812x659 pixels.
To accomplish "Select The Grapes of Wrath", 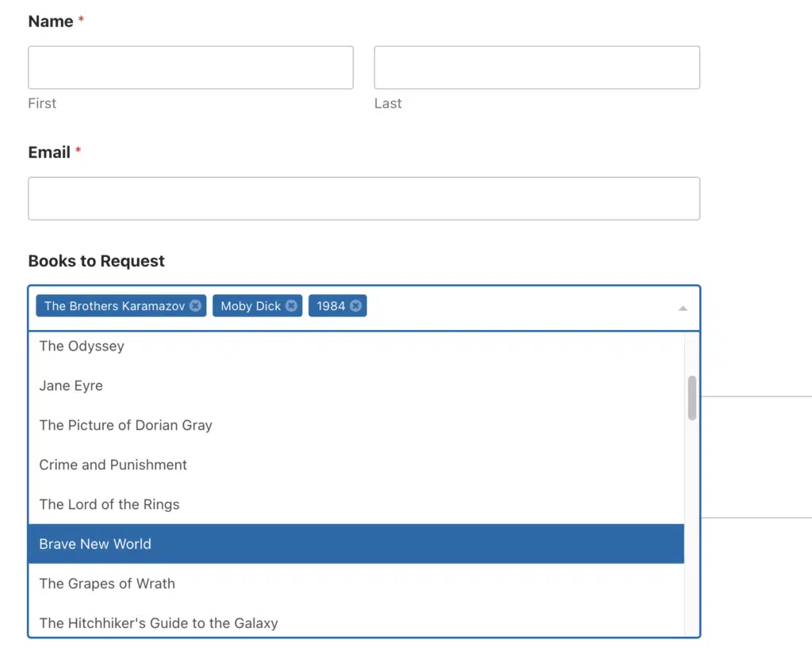I will pyautogui.click(x=356, y=584).
